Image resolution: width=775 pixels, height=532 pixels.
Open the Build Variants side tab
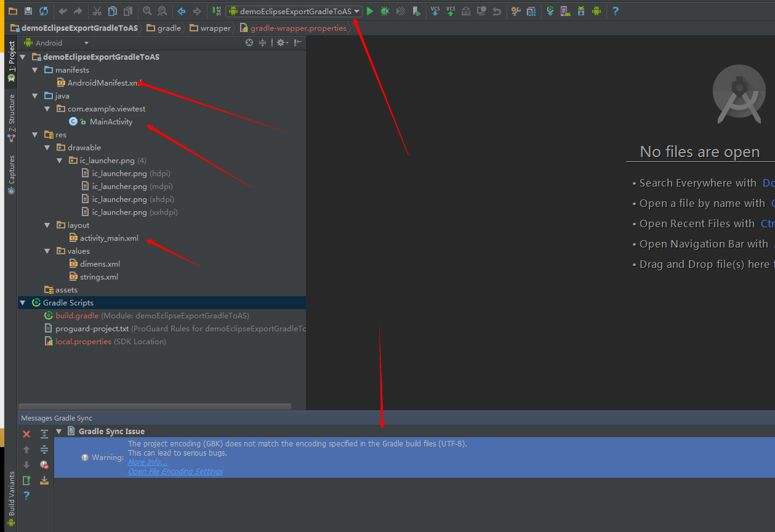(x=11, y=499)
